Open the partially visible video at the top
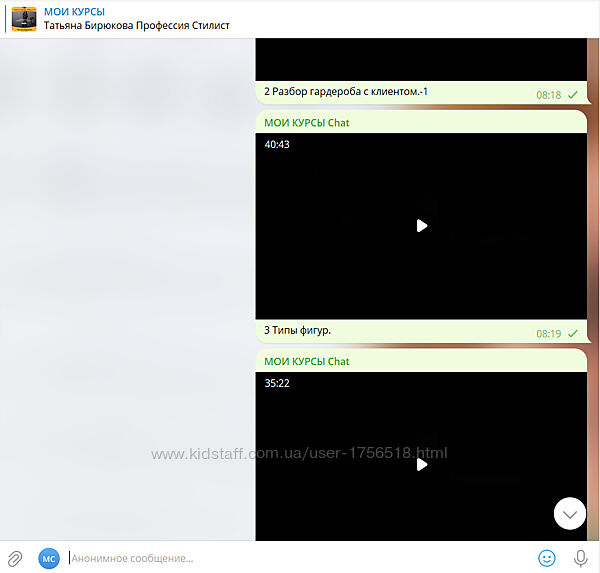Image resolution: width=600 pixels, height=573 pixels. coord(420,58)
